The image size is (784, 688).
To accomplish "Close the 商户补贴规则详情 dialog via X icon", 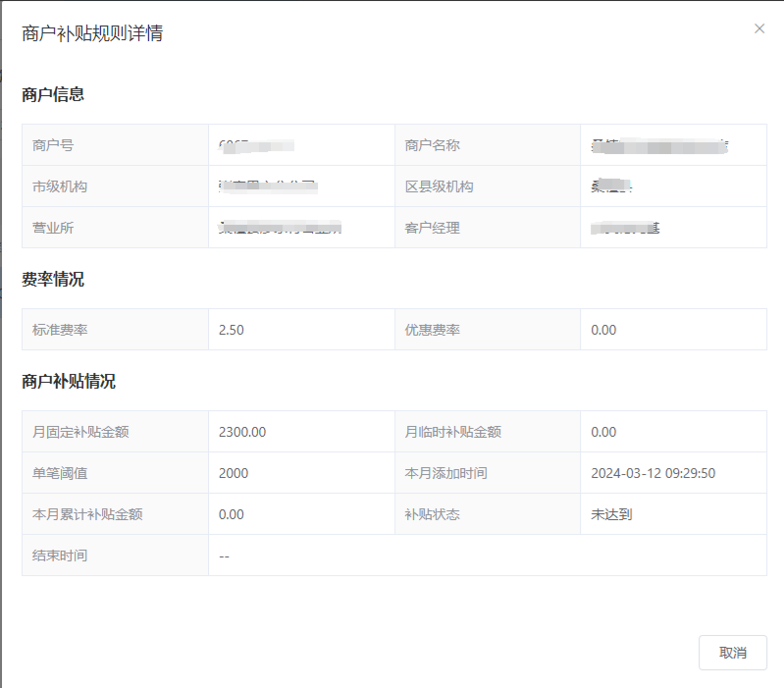I will [758, 28].
